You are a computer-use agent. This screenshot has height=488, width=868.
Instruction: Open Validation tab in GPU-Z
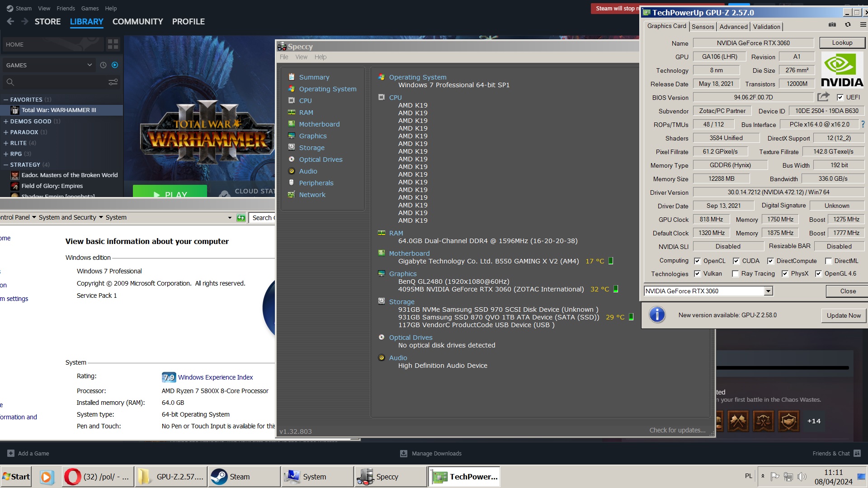click(x=766, y=27)
